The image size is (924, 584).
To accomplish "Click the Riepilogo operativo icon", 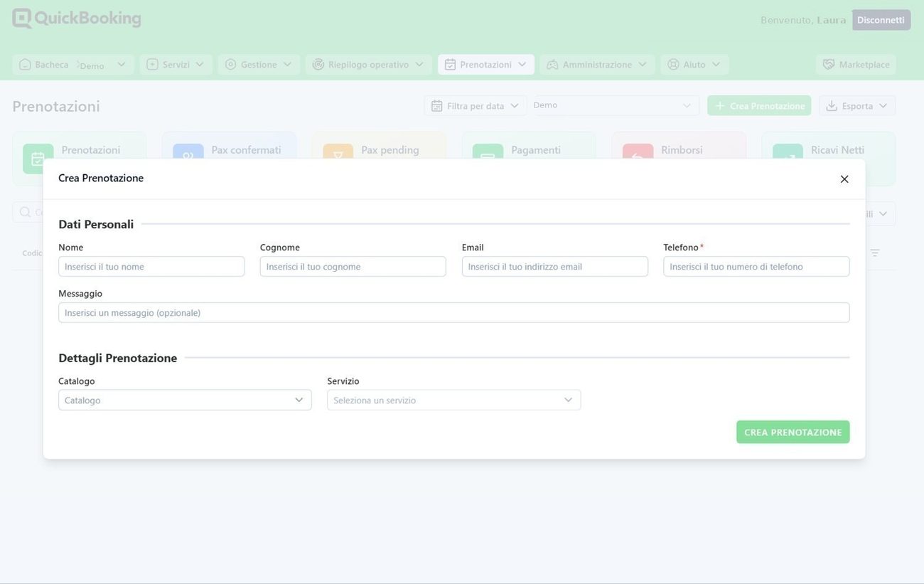I will coord(318,65).
